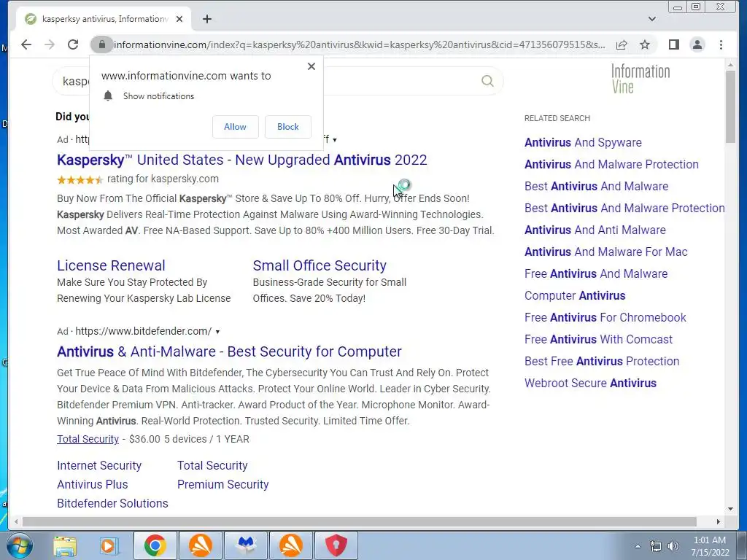Open the Chrome three-dot menu

tap(721, 44)
